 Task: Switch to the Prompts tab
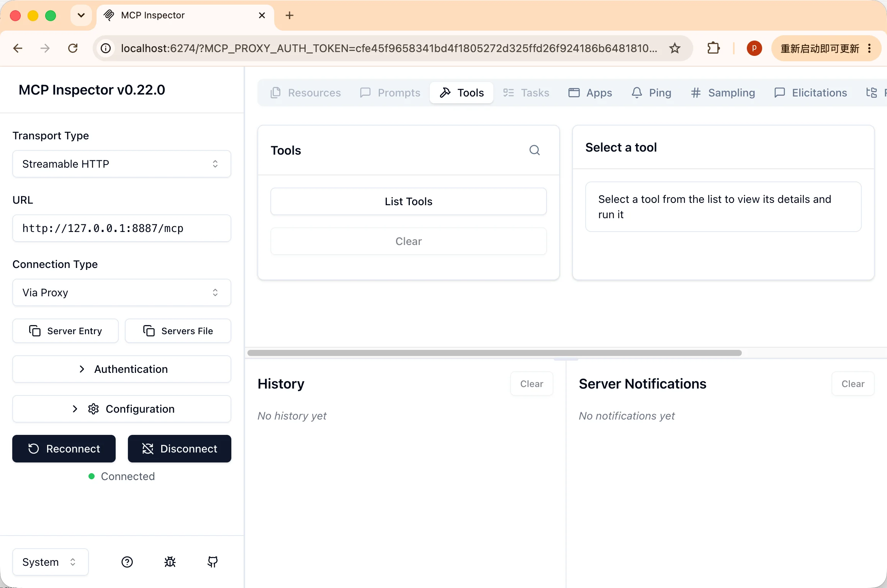point(390,93)
